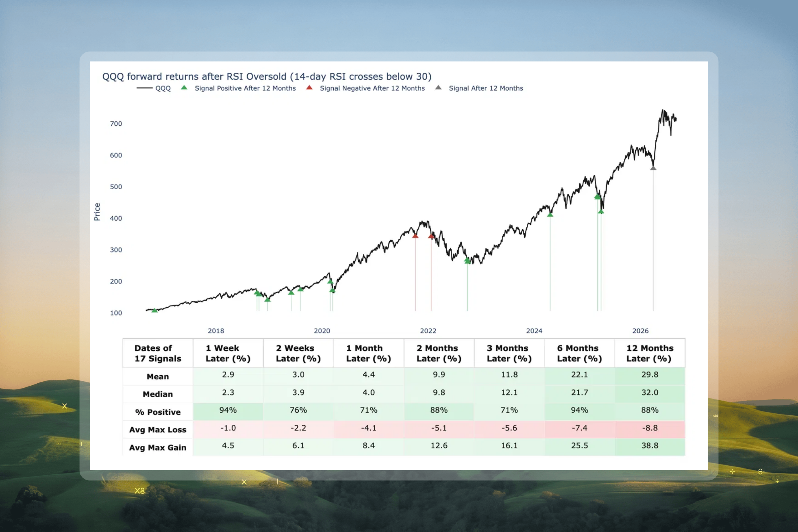Click the 2020 x-axis label

coord(322,331)
